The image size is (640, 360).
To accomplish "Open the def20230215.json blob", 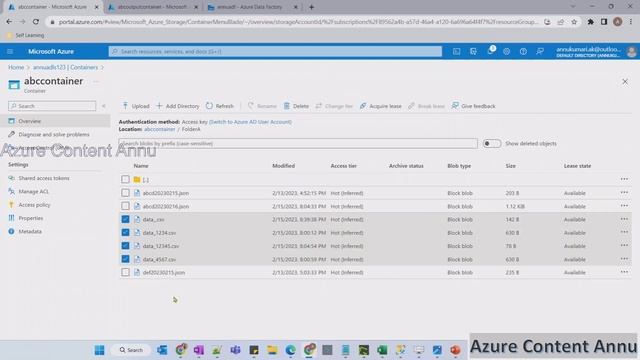I will point(164,272).
